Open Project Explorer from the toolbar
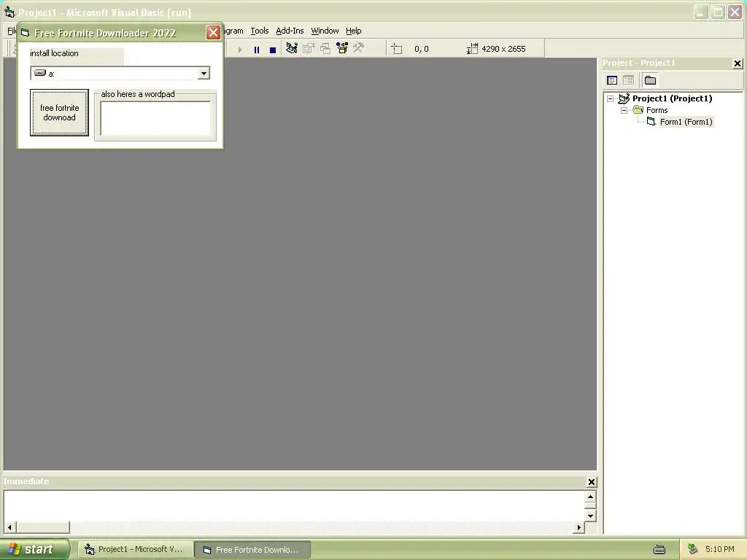 click(x=292, y=48)
